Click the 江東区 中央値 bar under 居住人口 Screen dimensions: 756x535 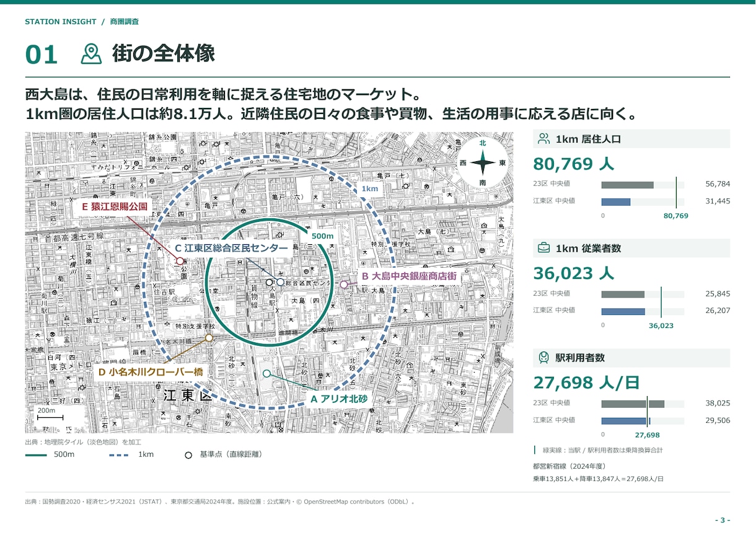[x=616, y=201]
